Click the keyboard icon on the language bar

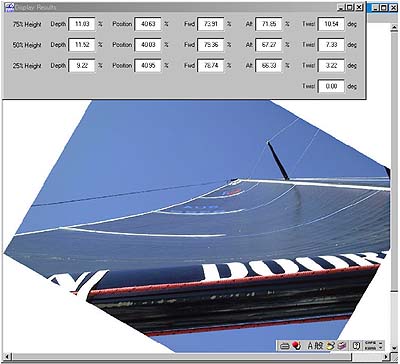tap(285, 346)
